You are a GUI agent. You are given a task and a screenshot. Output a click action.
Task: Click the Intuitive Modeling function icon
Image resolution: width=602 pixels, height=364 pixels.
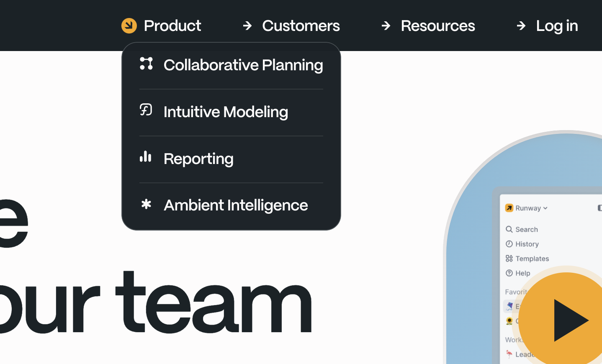pyautogui.click(x=146, y=110)
